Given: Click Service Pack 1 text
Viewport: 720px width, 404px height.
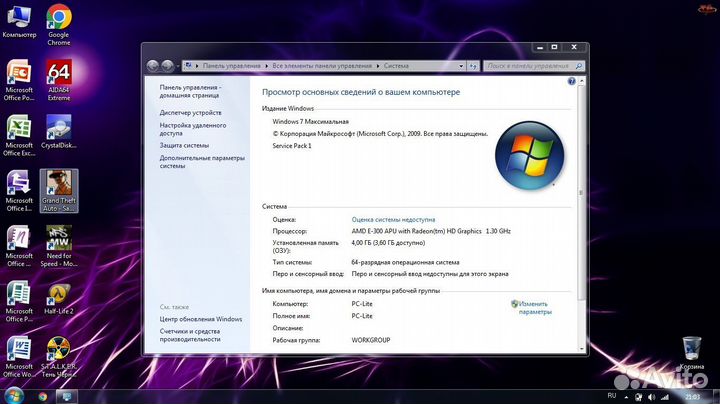Looking at the screenshot, I should (x=292, y=146).
